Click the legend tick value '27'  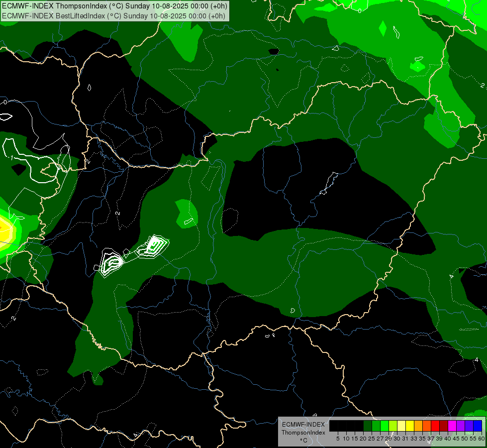(x=380, y=439)
